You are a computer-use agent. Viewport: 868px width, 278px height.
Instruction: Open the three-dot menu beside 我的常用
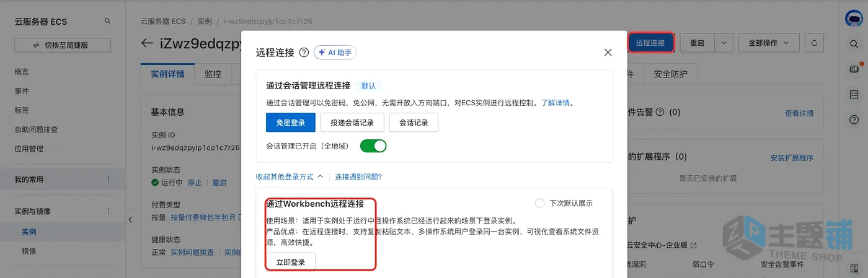[x=108, y=180]
